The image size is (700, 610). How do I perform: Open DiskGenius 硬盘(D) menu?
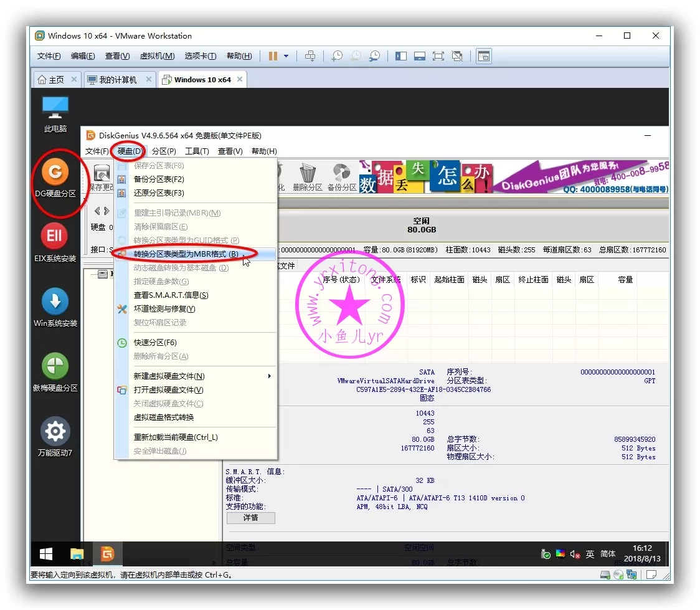pyautogui.click(x=130, y=151)
